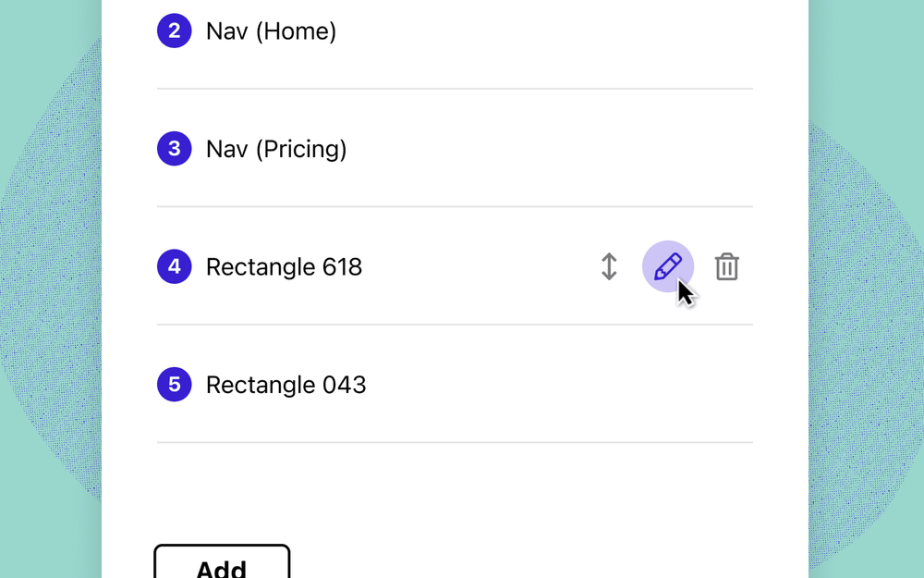Click the numbered badge 3 beside Nav (Pricing)

click(174, 148)
